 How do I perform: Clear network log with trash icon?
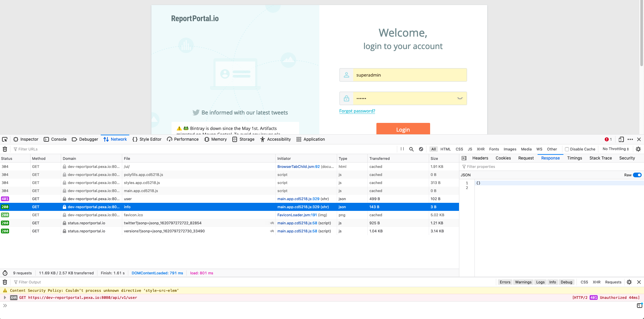pyautogui.click(x=5, y=149)
